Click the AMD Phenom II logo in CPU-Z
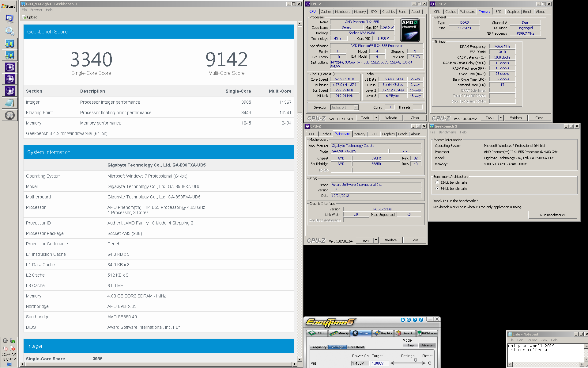588x368 pixels. tap(410, 30)
